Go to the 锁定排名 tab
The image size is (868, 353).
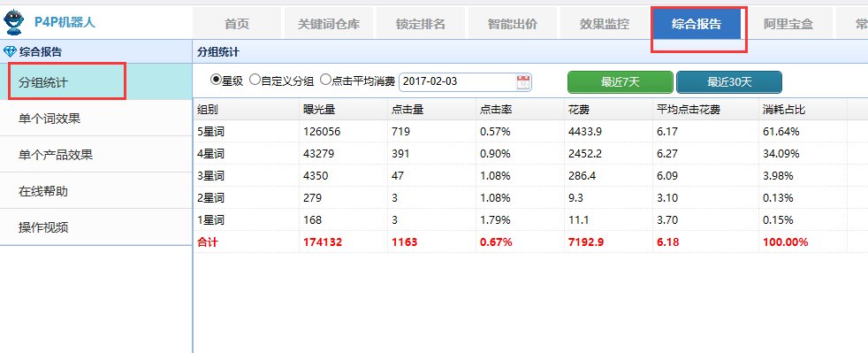(x=421, y=23)
